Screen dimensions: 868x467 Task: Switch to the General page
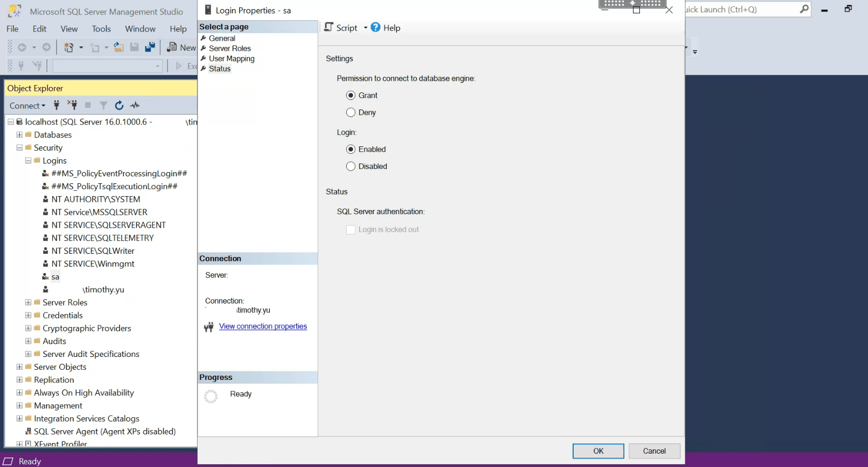click(222, 38)
